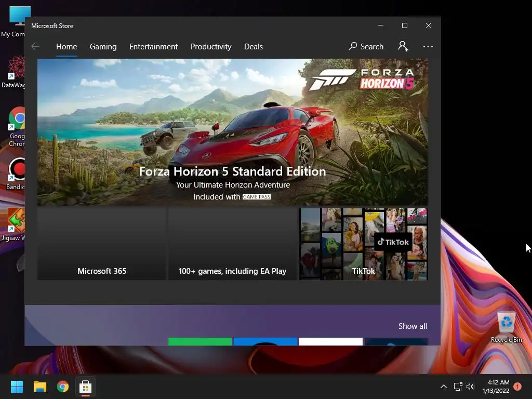Viewport: 532px width, 399px height.
Task: Open the notification badge in the taskbar
Action: tap(517, 387)
